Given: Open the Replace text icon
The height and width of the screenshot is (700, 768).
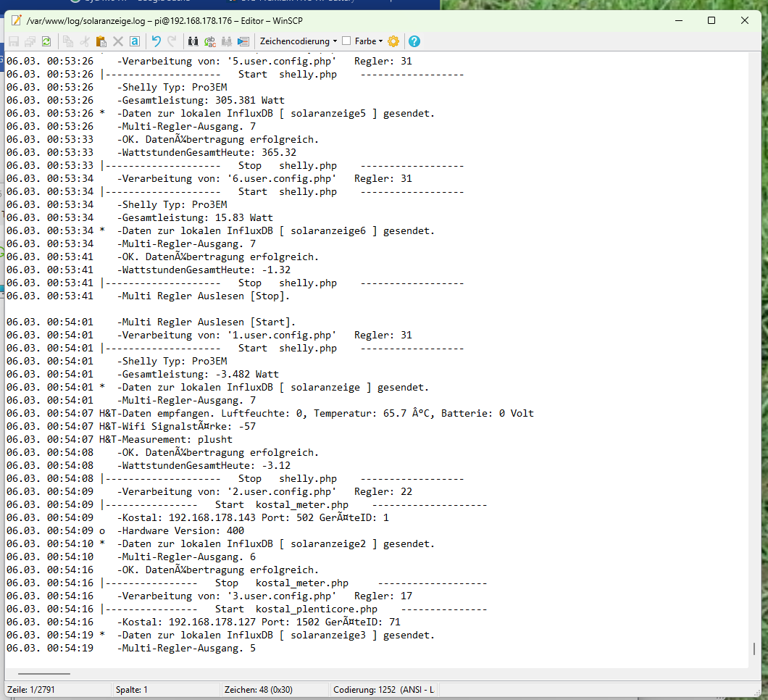Looking at the screenshot, I should click(210, 42).
